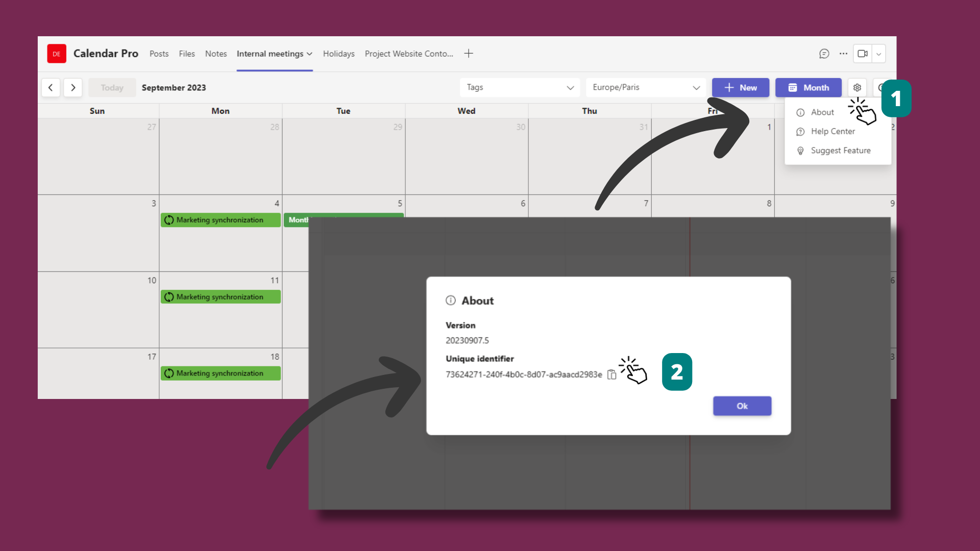This screenshot has height=551, width=980.
Task: Select the unique identifier 73624271 text
Action: (524, 374)
